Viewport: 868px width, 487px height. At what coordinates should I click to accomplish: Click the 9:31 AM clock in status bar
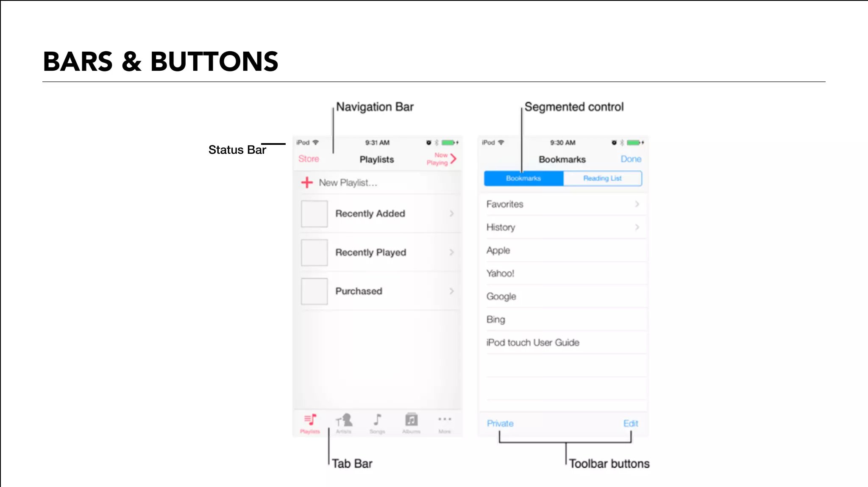[x=377, y=143]
